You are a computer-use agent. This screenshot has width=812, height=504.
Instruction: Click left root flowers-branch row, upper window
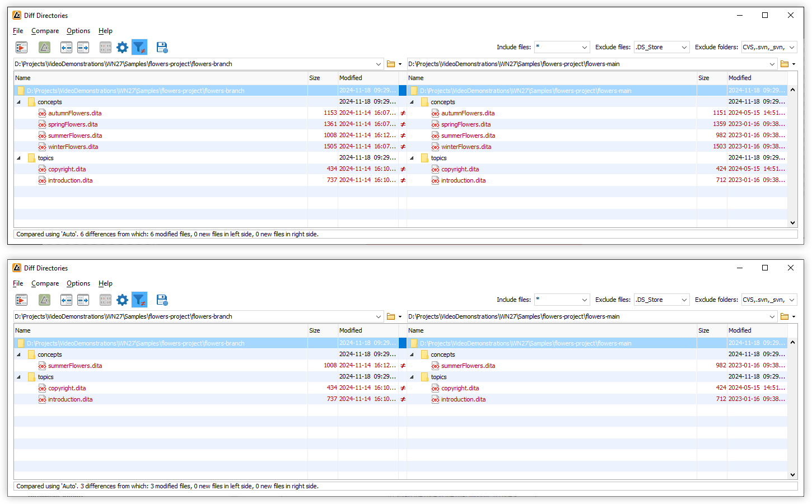[x=206, y=91]
